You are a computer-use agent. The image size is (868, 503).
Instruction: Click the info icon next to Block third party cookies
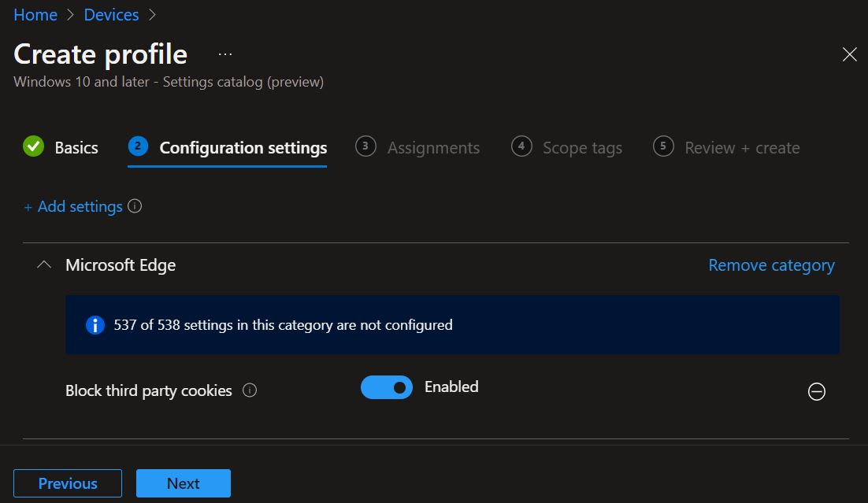250,390
